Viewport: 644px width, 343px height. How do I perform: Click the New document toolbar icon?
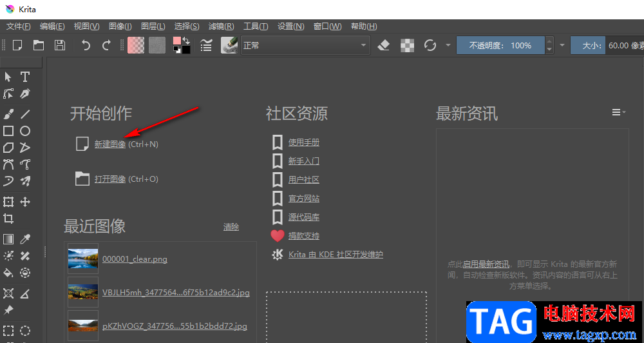click(17, 45)
